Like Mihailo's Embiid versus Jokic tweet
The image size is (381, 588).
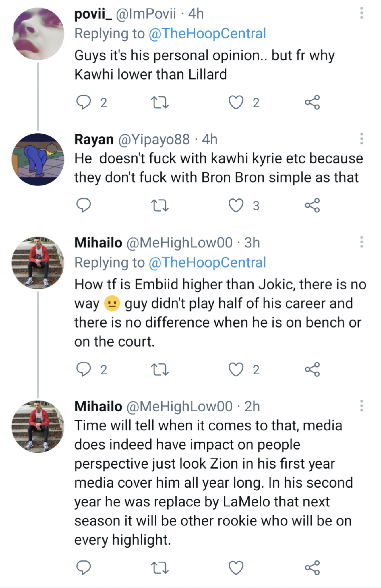236,369
